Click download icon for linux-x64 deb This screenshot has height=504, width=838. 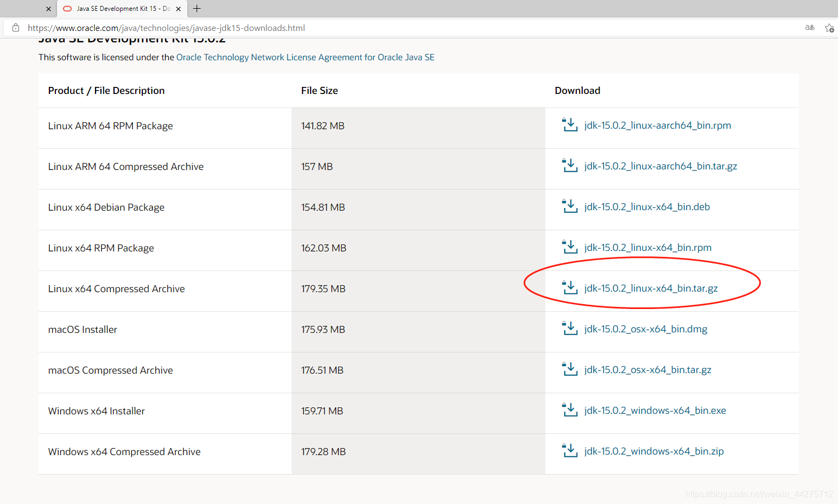coord(570,206)
